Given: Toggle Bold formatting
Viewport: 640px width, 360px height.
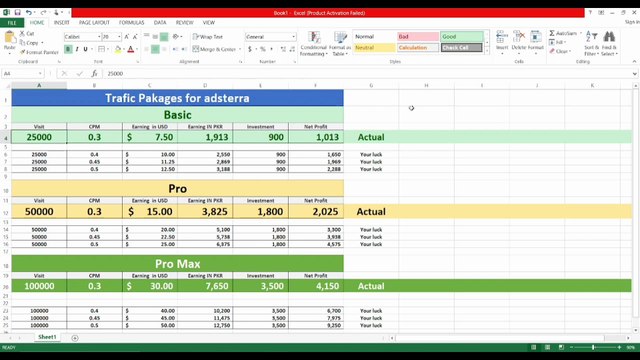Looking at the screenshot, I should 68,49.
